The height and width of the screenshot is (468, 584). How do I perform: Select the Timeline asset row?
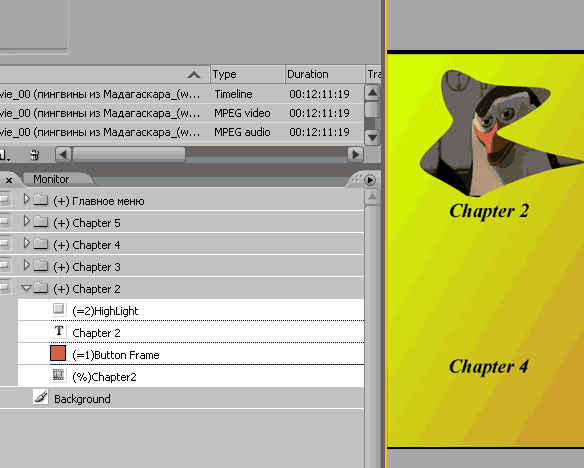(x=182, y=94)
